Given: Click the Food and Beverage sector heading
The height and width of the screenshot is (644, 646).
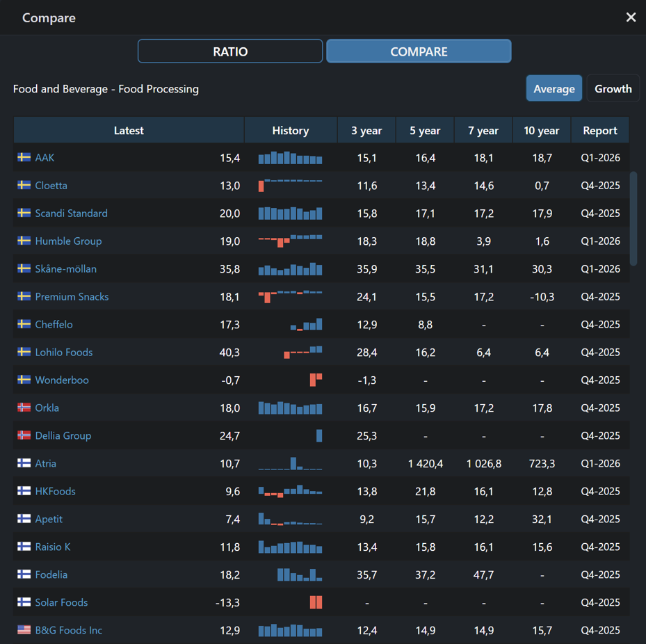Looking at the screenshot, I should point(106,89).
